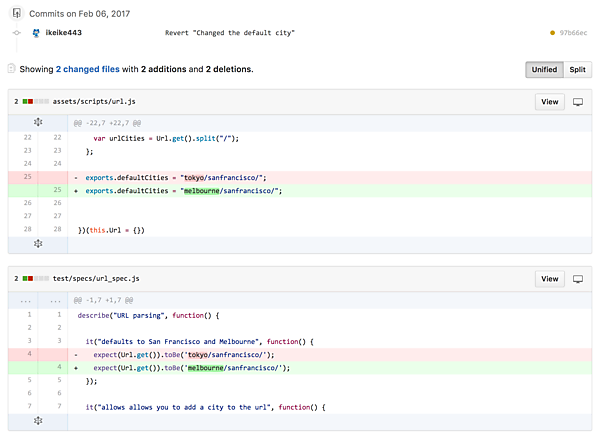This screenshot has height=437, width=600.
Task: Click the ikeike443 avatar image
Action: pyautogui.click(x=37, y=33)
